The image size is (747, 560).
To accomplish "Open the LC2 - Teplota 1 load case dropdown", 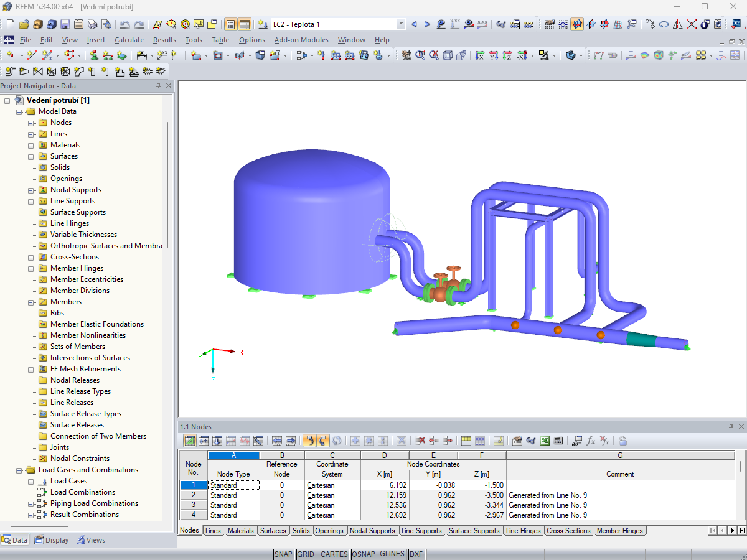I will [402, 23].
